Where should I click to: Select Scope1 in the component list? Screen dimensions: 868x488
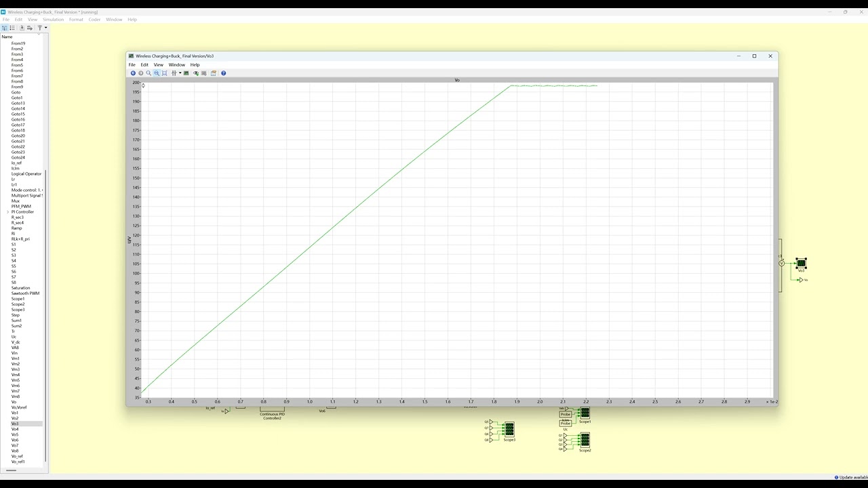point(18,299)
